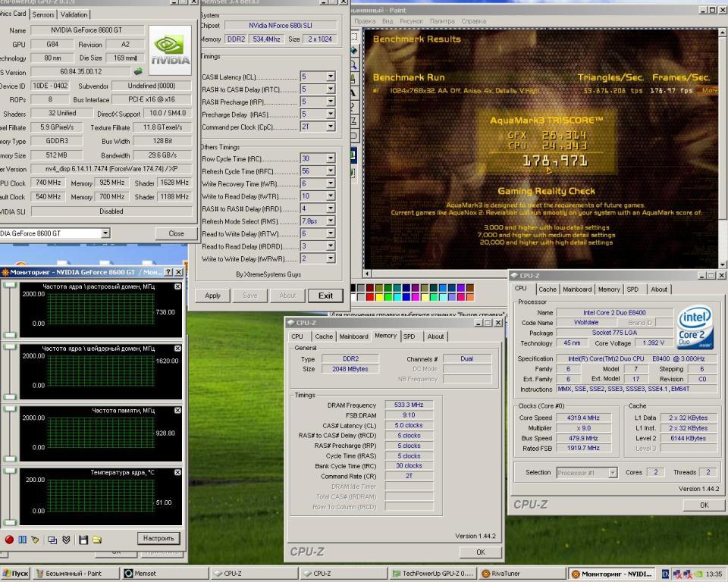Start logging with the red record icon

point(9,540)
